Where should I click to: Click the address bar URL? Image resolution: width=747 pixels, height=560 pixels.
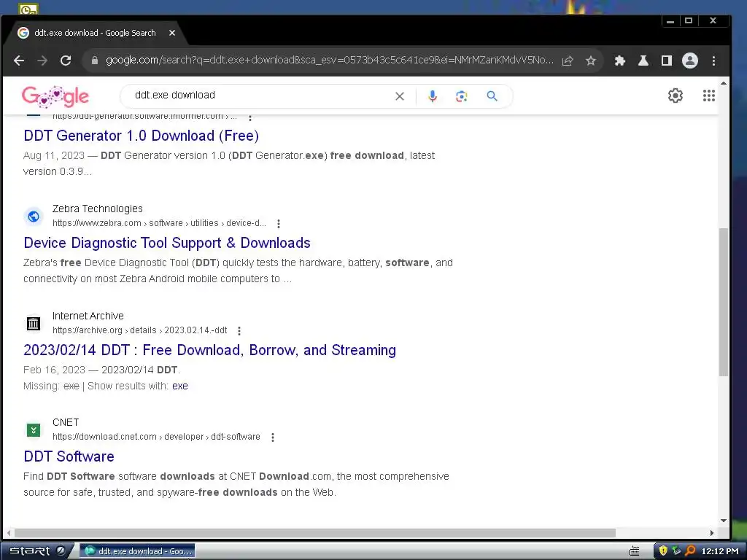click(329, 61)
